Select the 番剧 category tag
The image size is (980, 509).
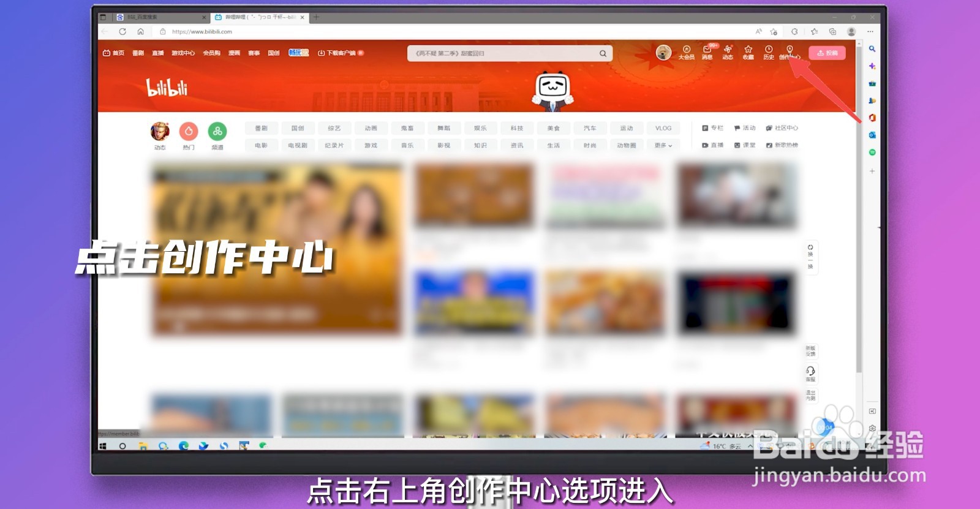coord(261,128)
